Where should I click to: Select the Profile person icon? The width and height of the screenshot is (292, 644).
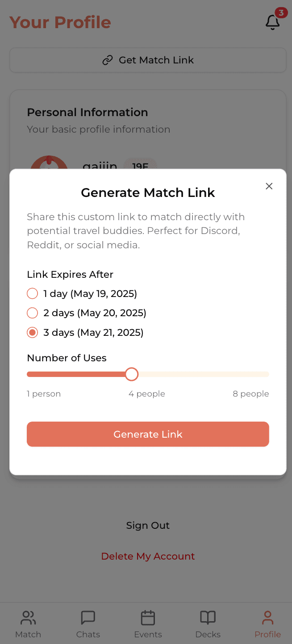[x=267, y=618]
